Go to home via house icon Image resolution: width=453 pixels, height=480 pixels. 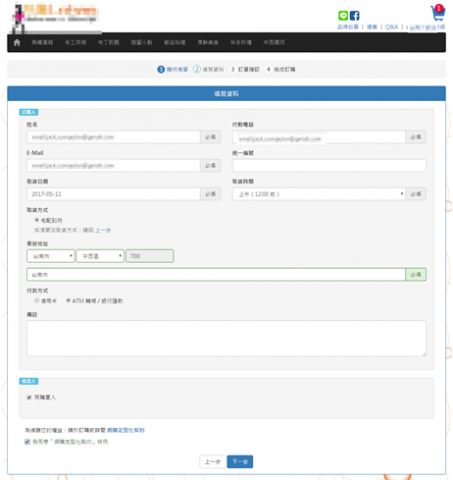pos(17,42)
